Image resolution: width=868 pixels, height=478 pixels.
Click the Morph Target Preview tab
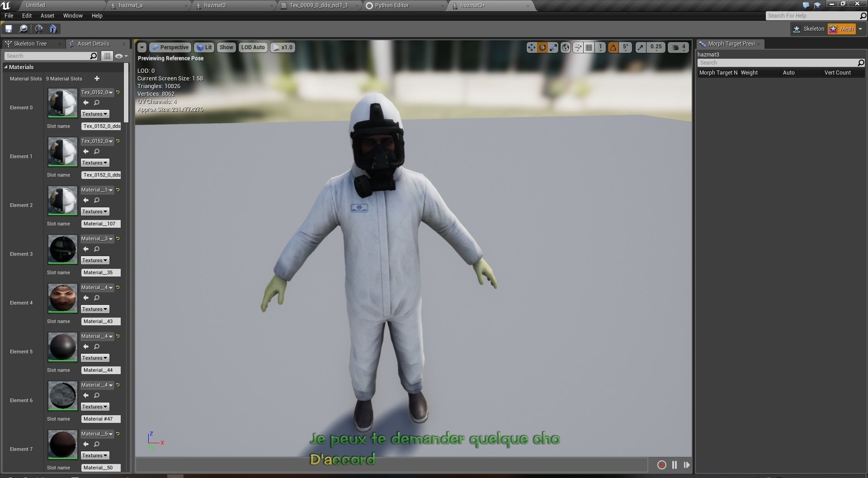731,44
